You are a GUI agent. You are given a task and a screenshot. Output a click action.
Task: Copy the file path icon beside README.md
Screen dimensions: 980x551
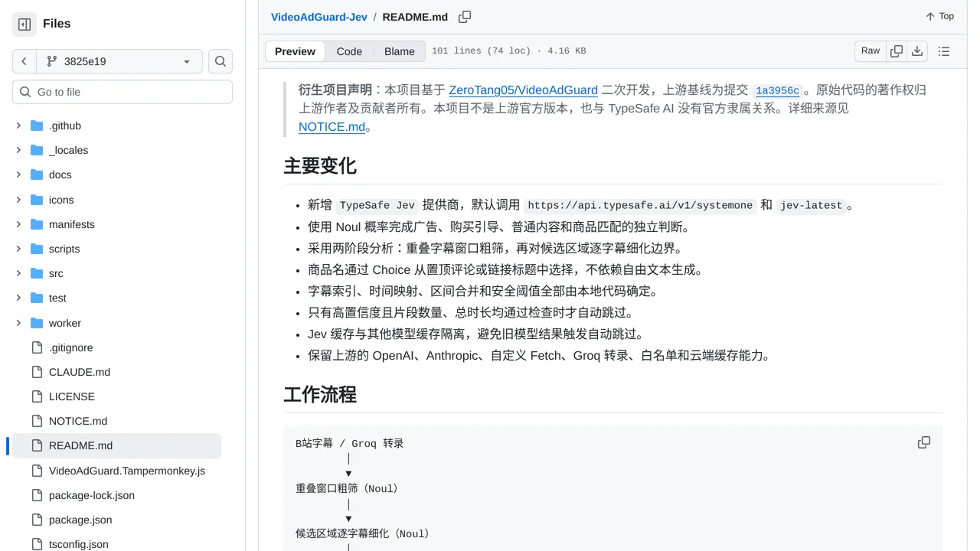point(465,17)
